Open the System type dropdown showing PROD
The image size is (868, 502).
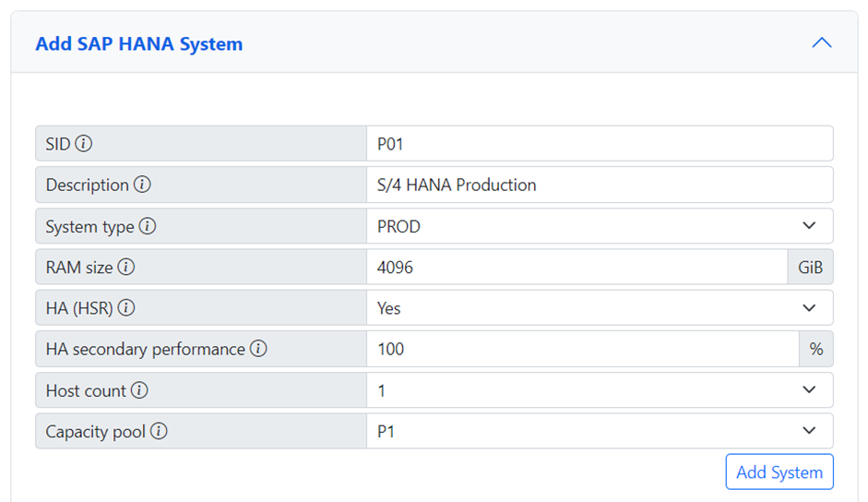(600, 226)
